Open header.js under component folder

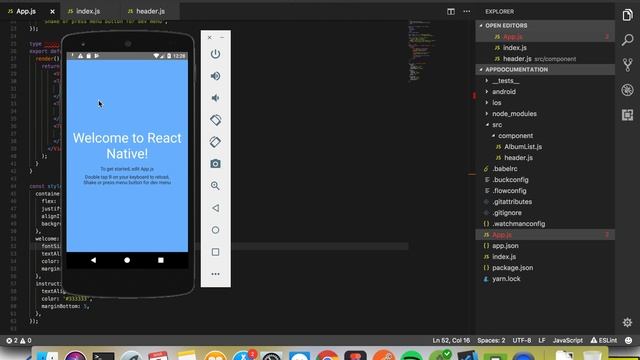545,158
